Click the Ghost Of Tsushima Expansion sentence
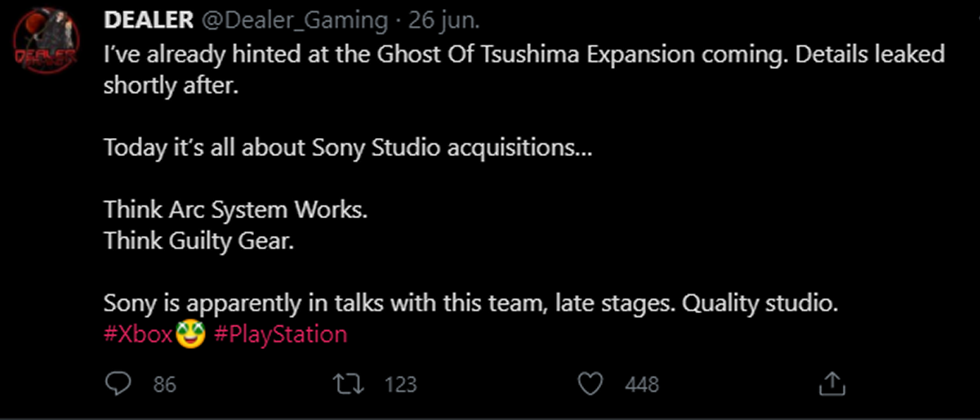Screen dimensions: 980x420 point(523,55)
